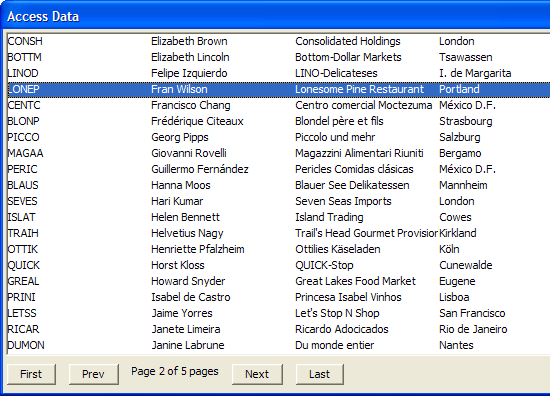This screenshot has height=396, width=550.
Task: Click company Bottom-Dollar Markets
Action: coord(348,57)
